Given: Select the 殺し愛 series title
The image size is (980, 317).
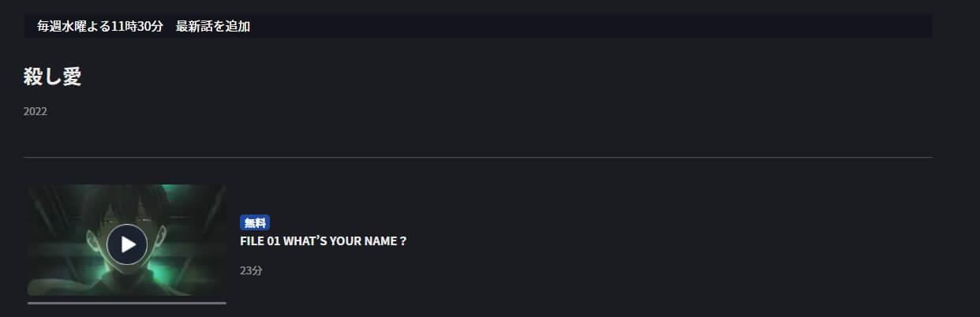Looking at the screenshot, I should [x=53, y=76].
